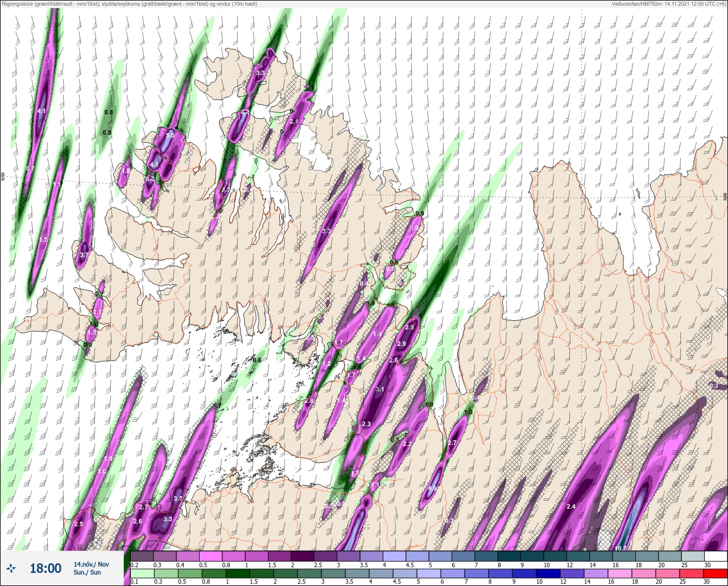Click the 4.9 precipitation value on map
Image resolution: width=728 pixels, height=586 pixels.
click(x=432, y=488)
